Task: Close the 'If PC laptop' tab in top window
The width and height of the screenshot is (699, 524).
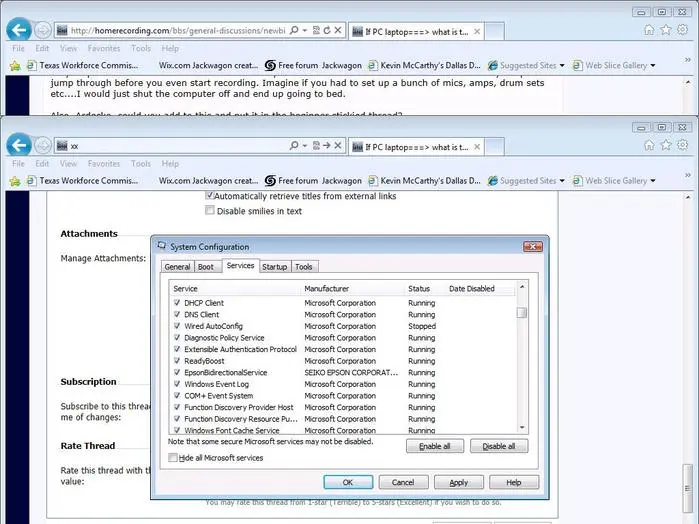Action: pos(477,32)
